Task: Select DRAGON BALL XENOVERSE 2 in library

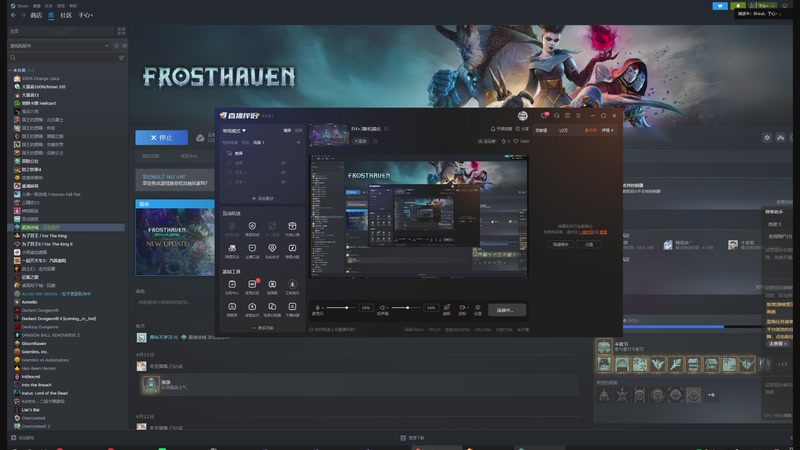Action: click(50, 335)
